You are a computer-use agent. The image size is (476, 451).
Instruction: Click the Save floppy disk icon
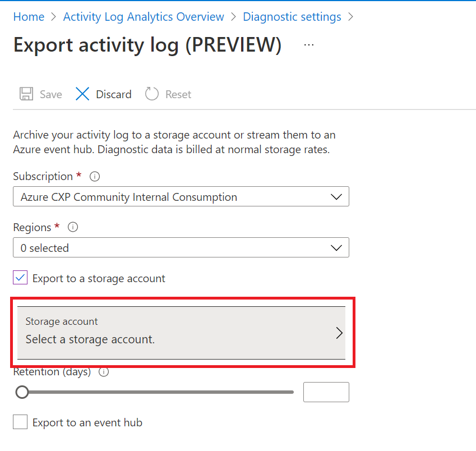tap(26, 94)
